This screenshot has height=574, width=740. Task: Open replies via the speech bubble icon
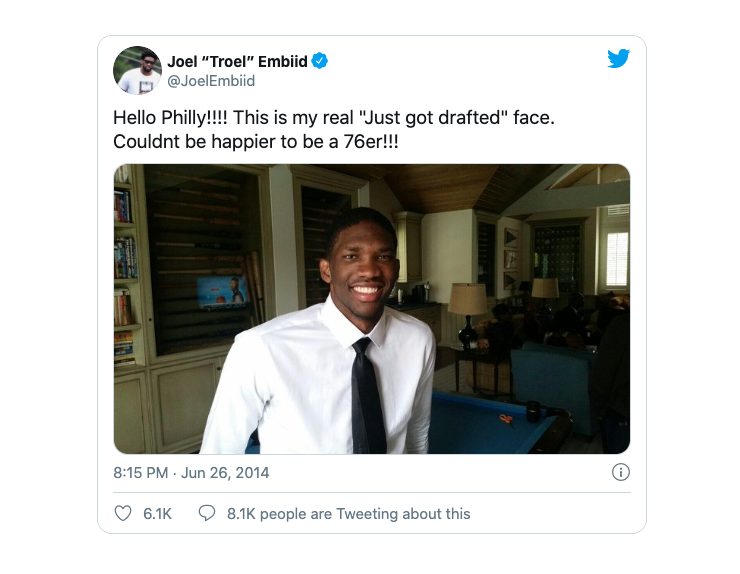(x=207, y=513)
